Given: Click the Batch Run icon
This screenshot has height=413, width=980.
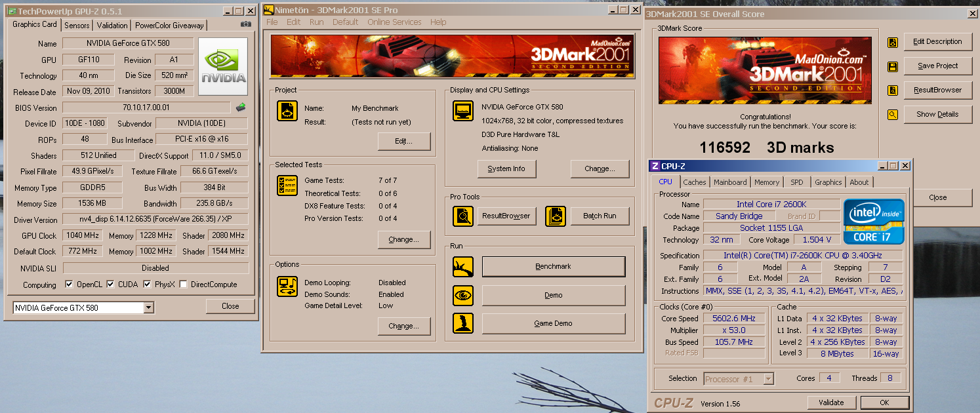Looking at the screenshot, I should coord(556,216).
